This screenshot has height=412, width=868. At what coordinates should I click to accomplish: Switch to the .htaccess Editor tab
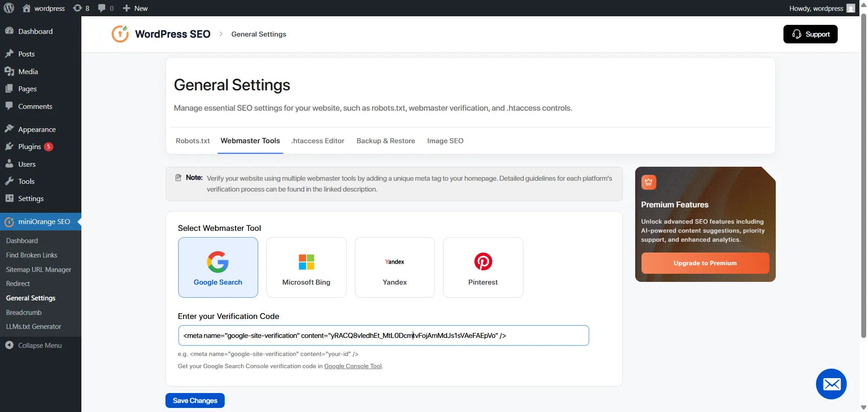(318, 141)
